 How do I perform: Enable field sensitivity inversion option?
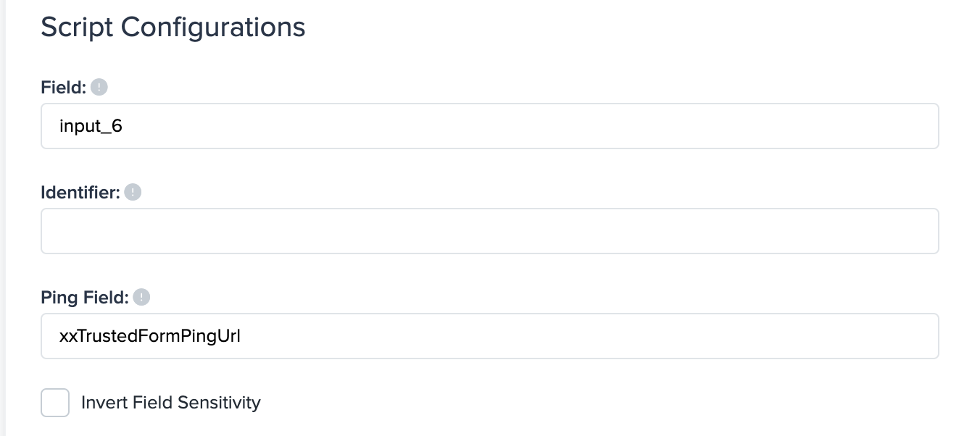click(x=55, y=403)
